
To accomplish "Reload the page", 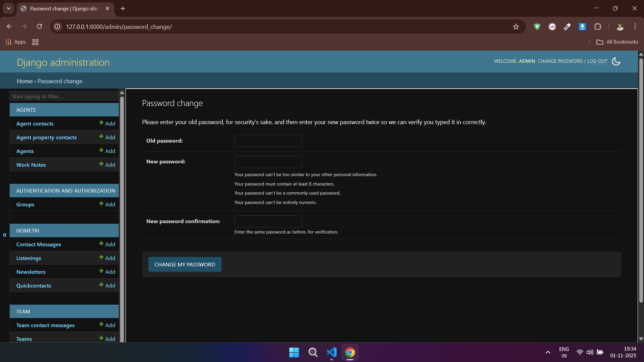I will pos(40,27).
